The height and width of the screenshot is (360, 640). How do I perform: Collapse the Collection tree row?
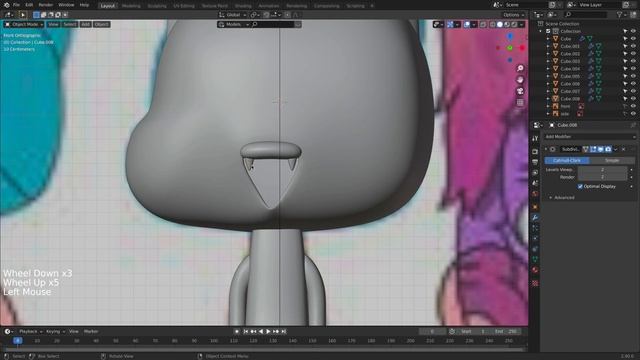click(x=541, y=31)
